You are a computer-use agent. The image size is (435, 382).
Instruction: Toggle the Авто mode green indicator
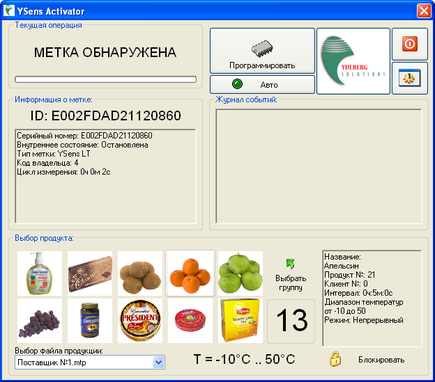click(x=237, y=84)
